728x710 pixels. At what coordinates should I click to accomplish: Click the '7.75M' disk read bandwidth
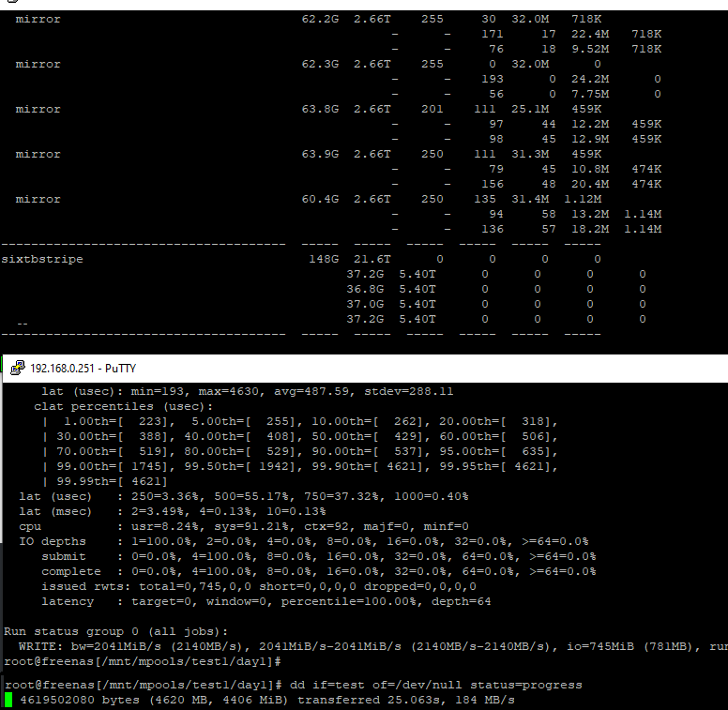point(590,94)
